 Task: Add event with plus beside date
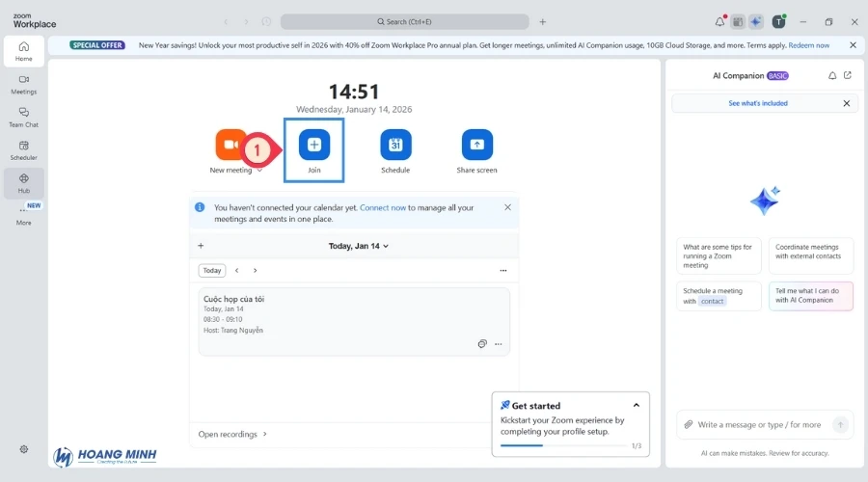201,246
